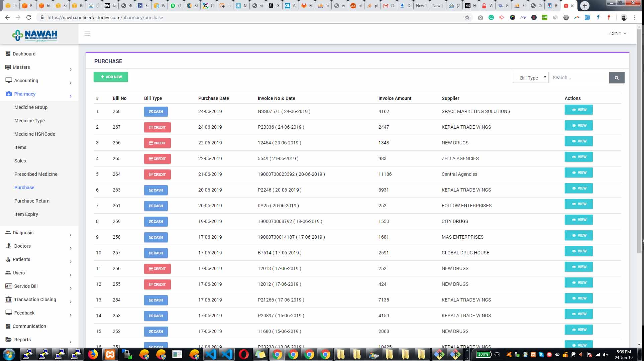Click the Transaction Closing bank icon
Screen dimensions: 644x361
[9, 299]
